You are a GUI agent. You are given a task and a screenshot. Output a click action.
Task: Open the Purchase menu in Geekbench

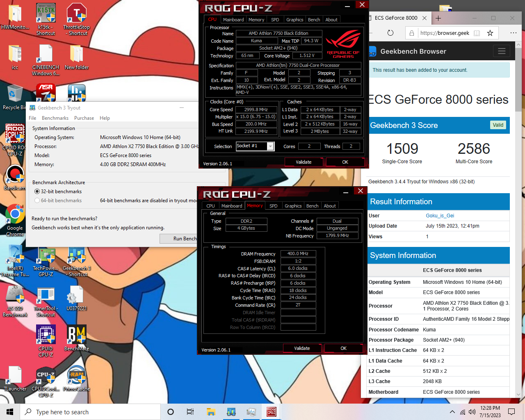click(84, 118)
